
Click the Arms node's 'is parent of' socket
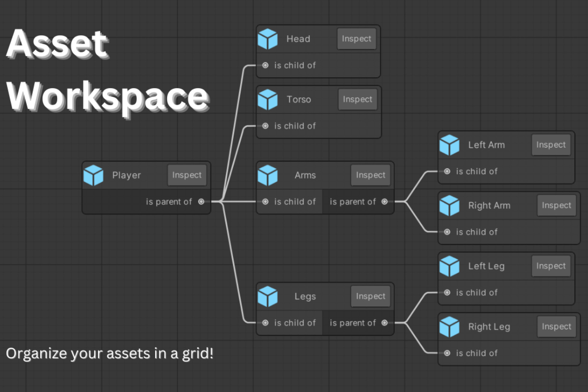[x=384, y=202]
